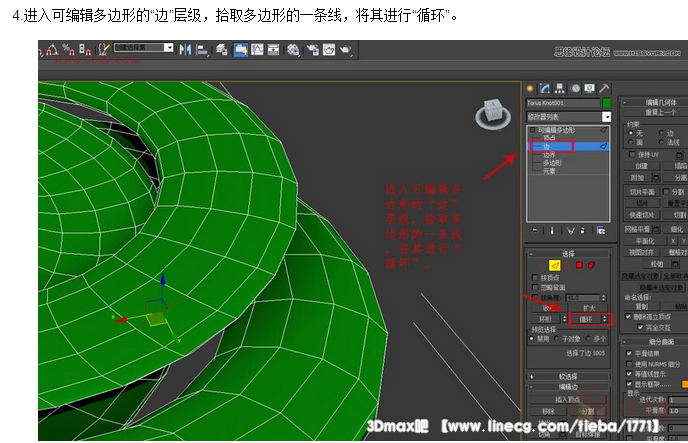Open the Material Editor icon
Screen dimensions: 688x443
tap(293, 50)
